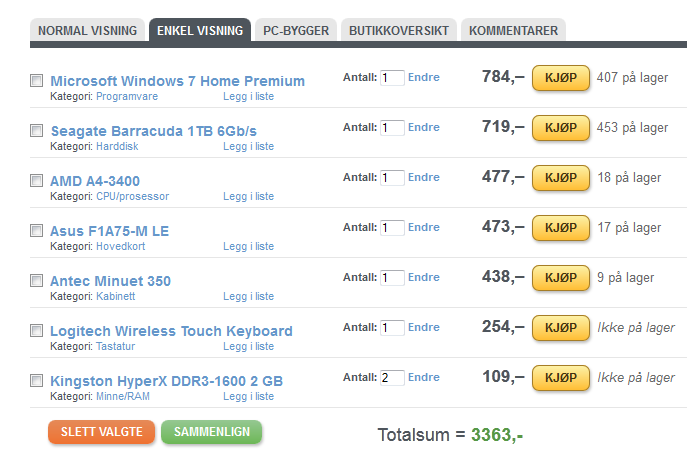Click KJØP for Logitech Wireless Touch Keyboard
687x465 pixels.
[x=561, y=328]
